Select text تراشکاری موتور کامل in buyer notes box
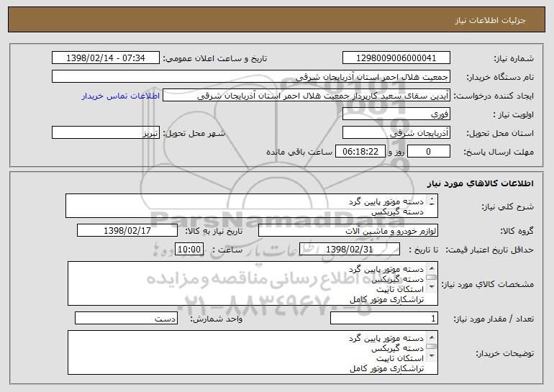Image resolution: width=554 pixels, height=392 pixels. point(386,369)
